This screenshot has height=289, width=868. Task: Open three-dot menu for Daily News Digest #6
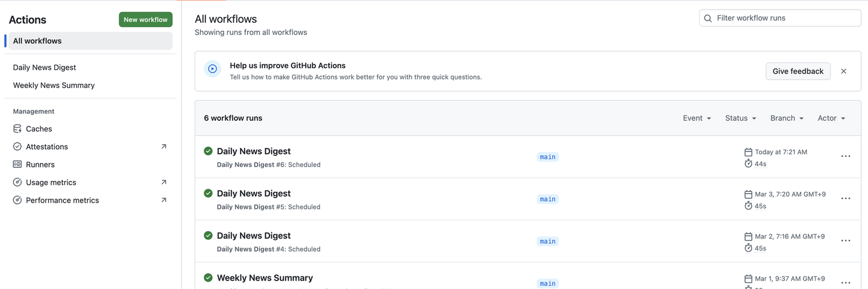pyautogui.click(x=846, y=156)
